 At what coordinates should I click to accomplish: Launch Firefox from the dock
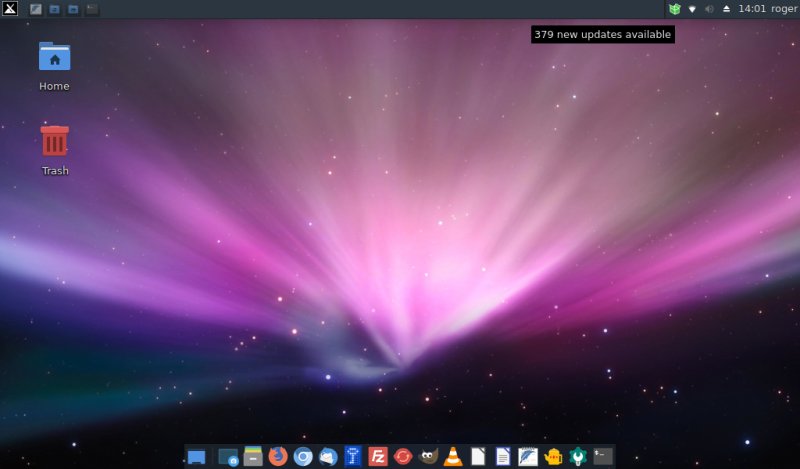[278, 456]
